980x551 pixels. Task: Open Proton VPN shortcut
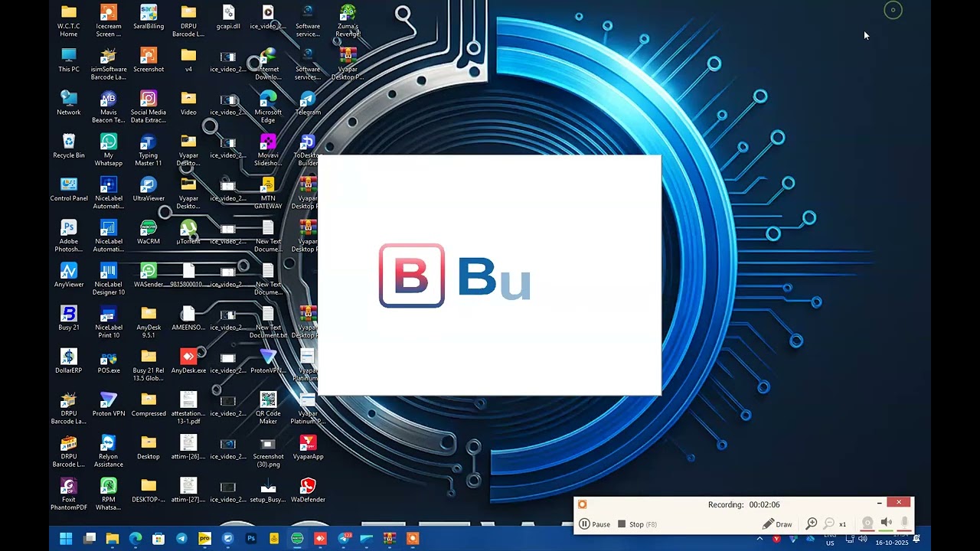pos(109,403)
